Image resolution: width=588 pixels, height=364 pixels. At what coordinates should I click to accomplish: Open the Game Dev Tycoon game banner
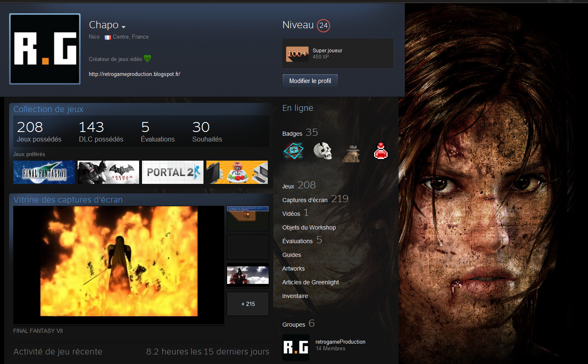coord(237,172)
